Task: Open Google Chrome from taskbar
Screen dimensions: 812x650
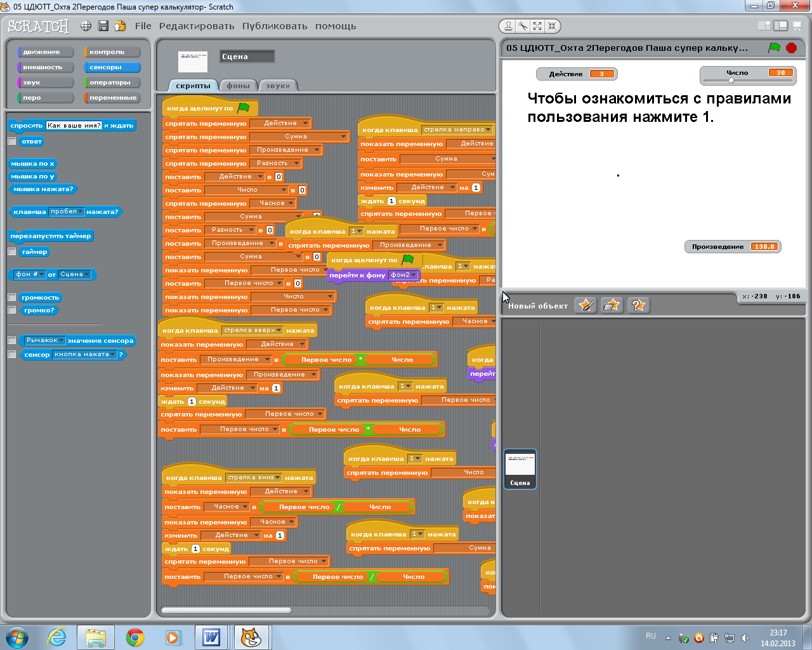Action: [135, 637]
